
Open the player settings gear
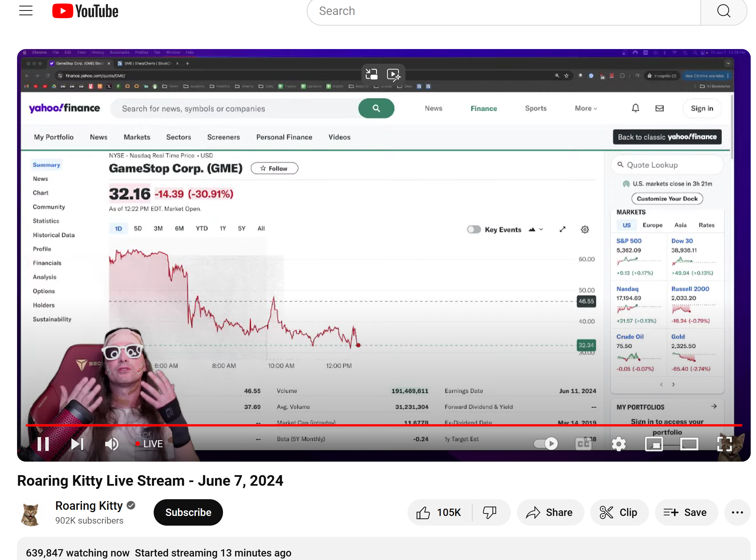618,444
